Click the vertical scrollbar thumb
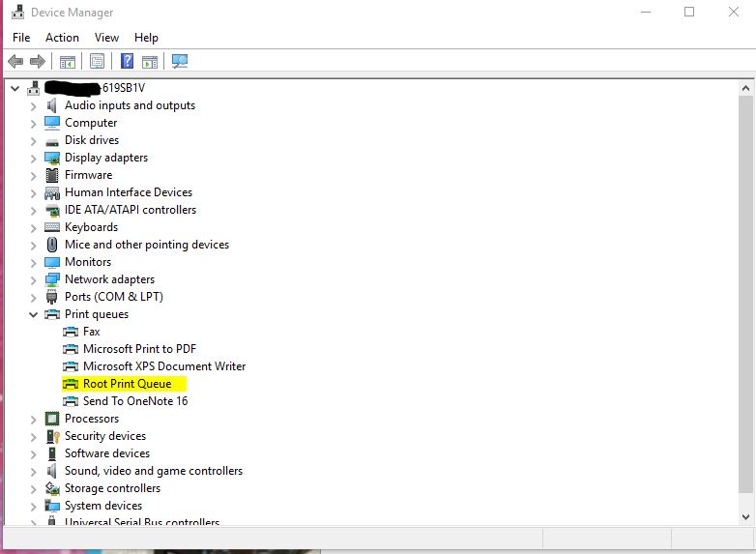 click(745, 294)
